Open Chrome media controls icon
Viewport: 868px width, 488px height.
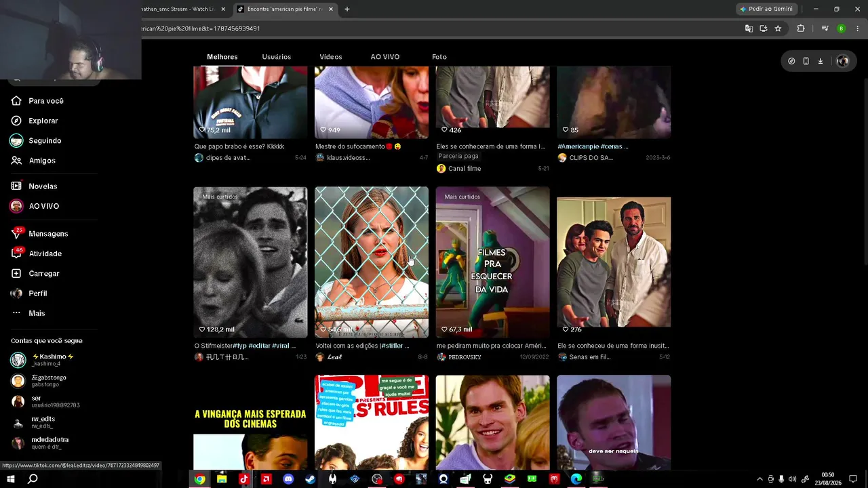825,28
